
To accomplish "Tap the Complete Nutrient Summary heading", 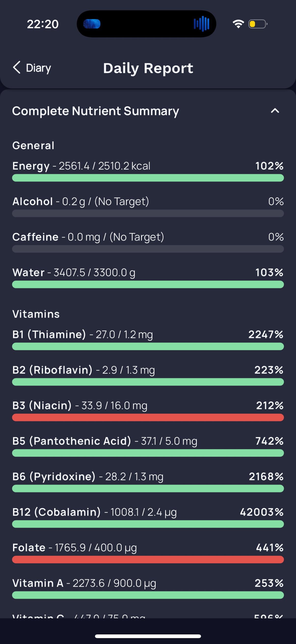I will click(x=96, y=111).
